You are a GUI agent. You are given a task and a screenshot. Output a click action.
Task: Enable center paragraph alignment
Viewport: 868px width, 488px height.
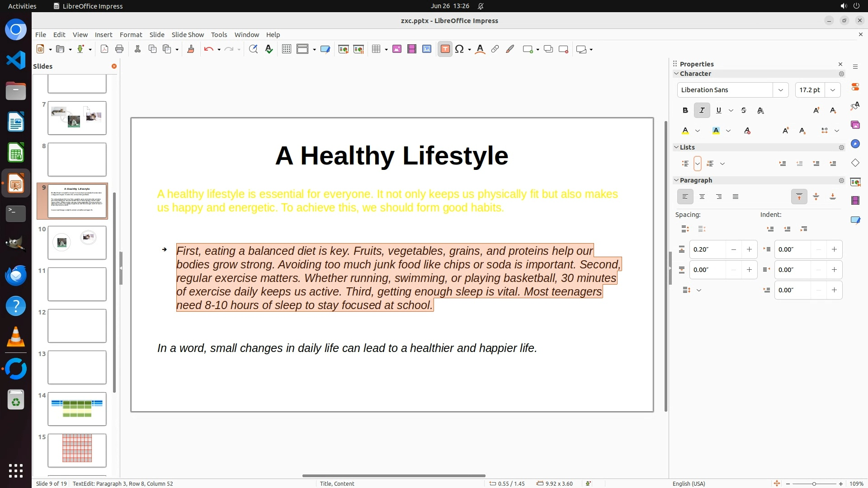702,197
